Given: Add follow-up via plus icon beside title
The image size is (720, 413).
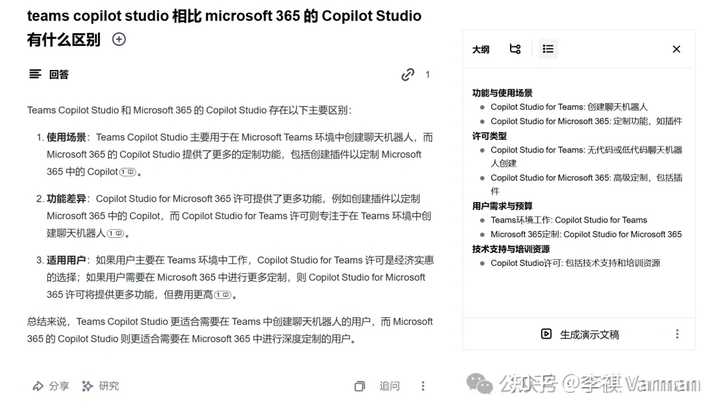Looking at the screenshot, I should (119, 40).
